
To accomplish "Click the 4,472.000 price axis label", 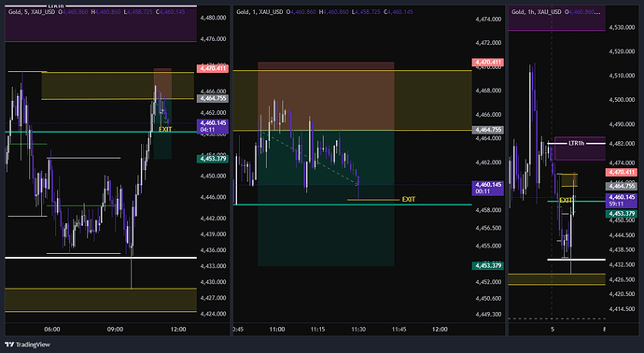I will (488, 43).
